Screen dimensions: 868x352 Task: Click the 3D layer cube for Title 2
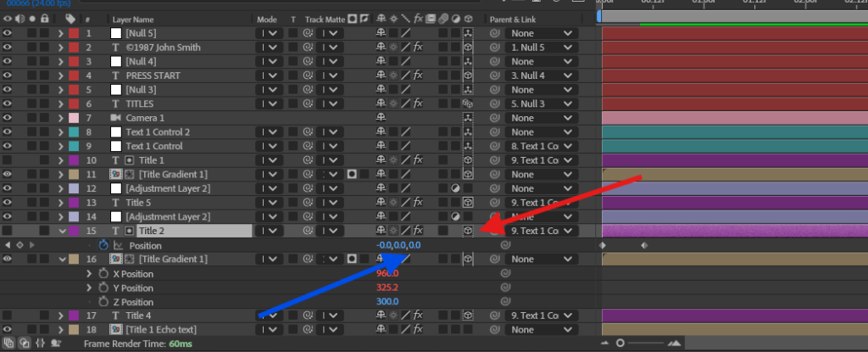(467, 231)
